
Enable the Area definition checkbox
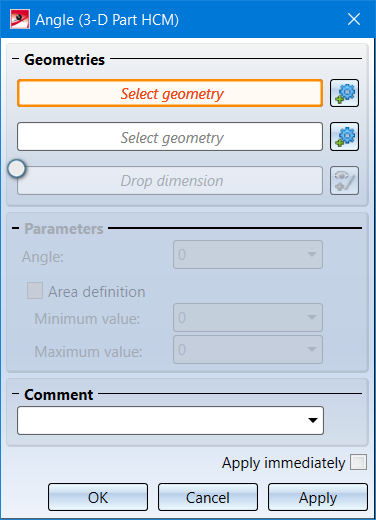(35, 291)
